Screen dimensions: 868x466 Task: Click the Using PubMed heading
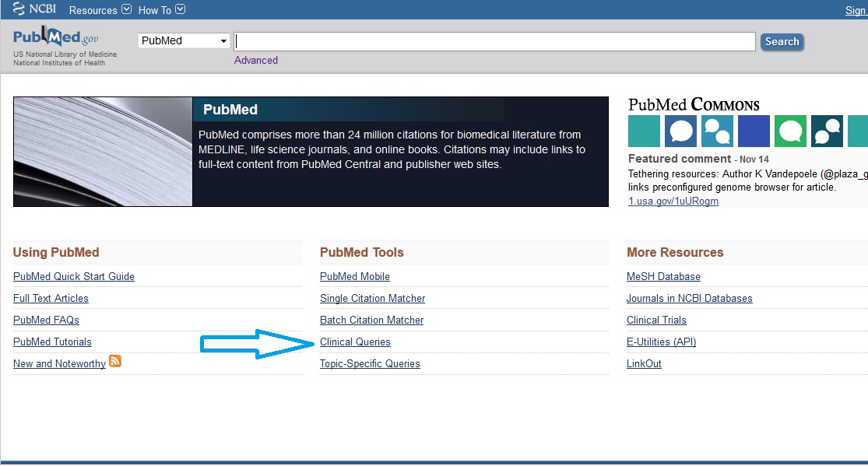(x=56, y=252)
